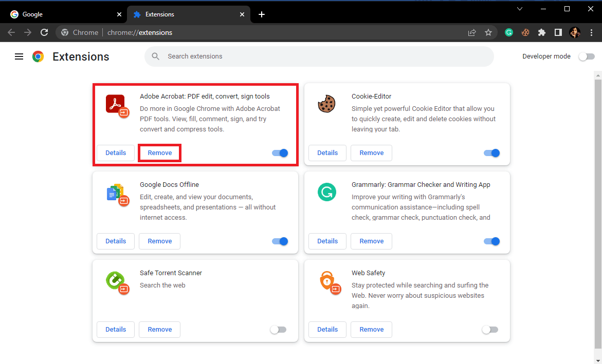Open Details for Web Safety
Screen dimensions: 602x364
pyautogui.click(x=327, y=329)
